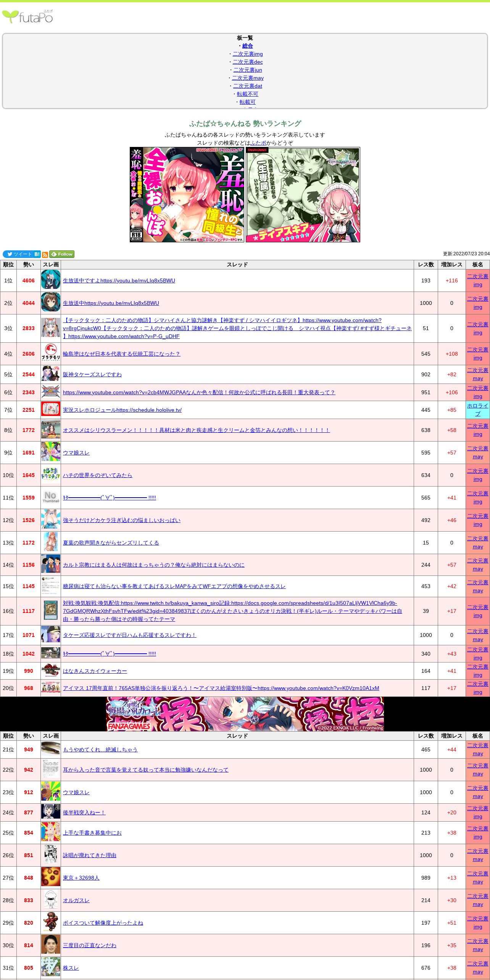Open thumbnail for rank 4 ブラタモリ thread
Image resolution: width=490 pixels, height=980 pixels.
(51, 353)
